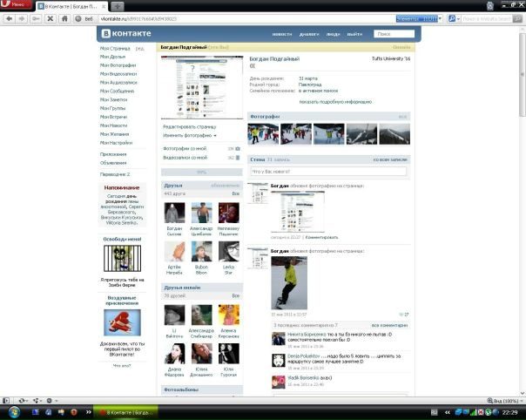Screen dimensions: 526x420
Task: Click the VKontakte logo in header
Action: 127,33
